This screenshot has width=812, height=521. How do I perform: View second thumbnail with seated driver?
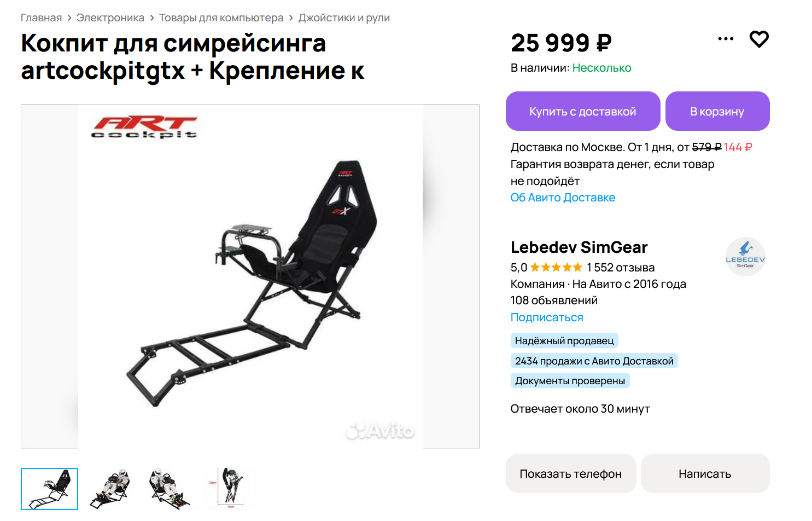(109, 489)
